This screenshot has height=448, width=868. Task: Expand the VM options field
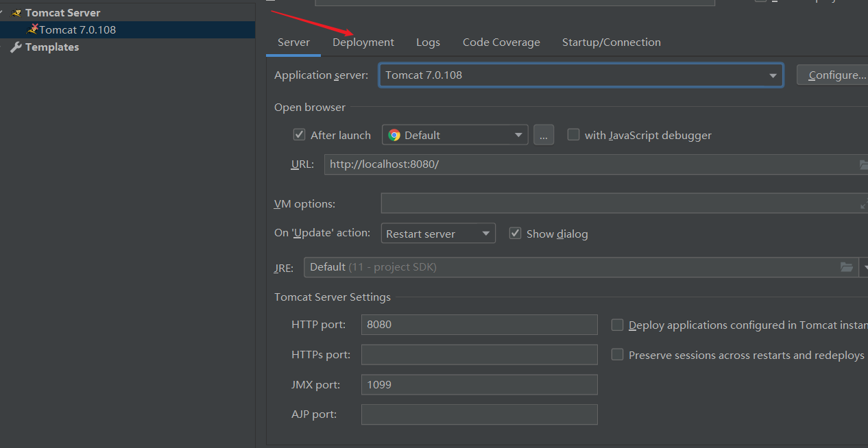click(x=863, y=204)
